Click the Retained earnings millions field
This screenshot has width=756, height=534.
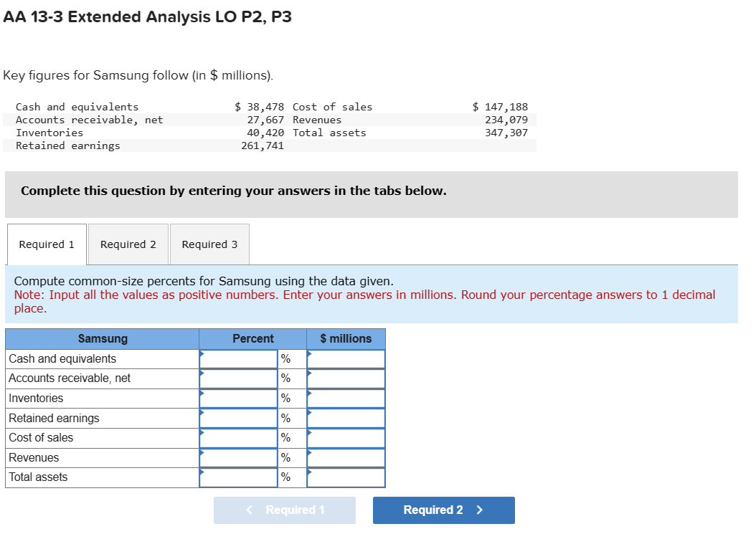(346, 418)
